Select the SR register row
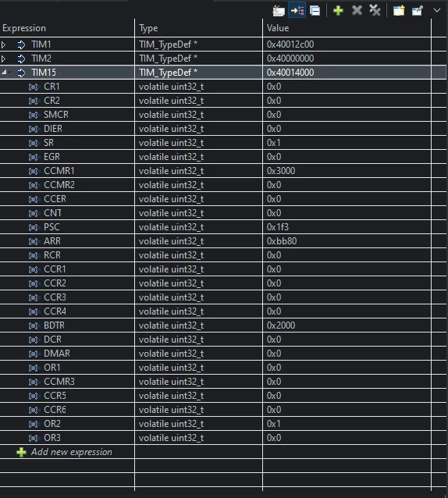Screen dimensions: 448x498 223,143
